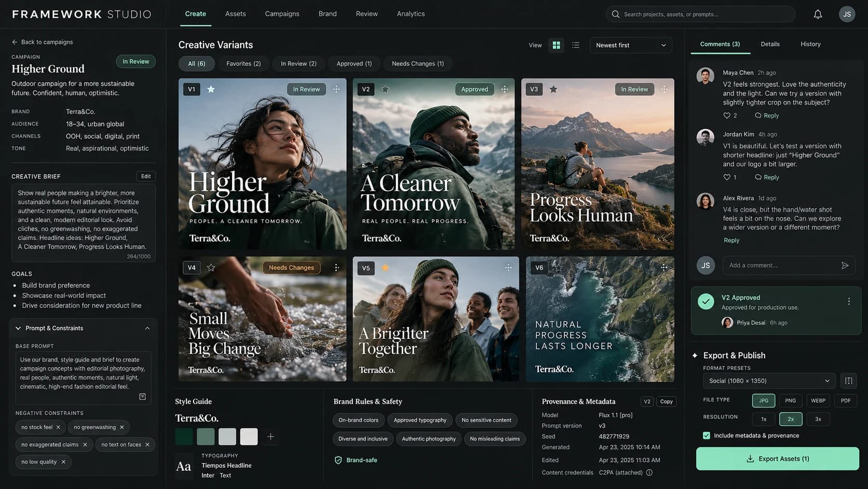The width and height of the screenshot is (868, 489).
Task: Open the Newest first sort dropdown
Action: (x=631, y=45)
